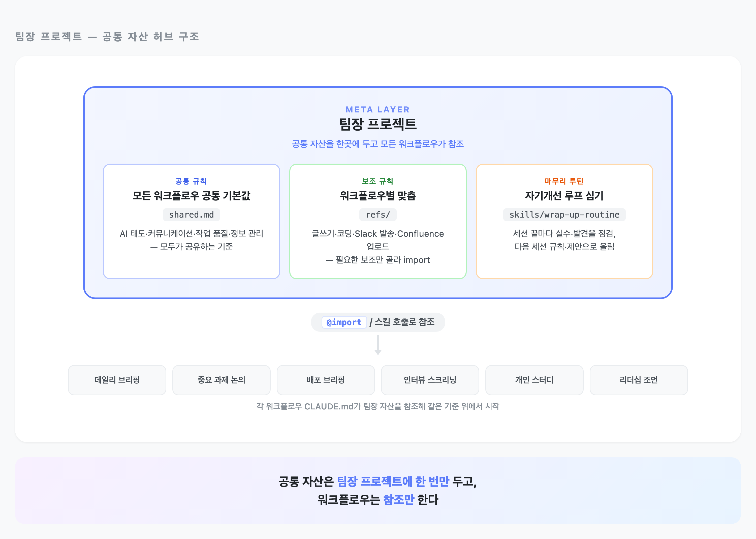Open the 배포 브리핑 workflow card

coord(325,380)
